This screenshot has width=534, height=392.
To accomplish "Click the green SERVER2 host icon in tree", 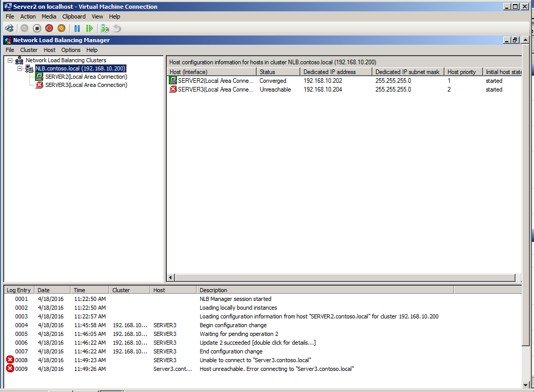I will [x=40, y=77].
